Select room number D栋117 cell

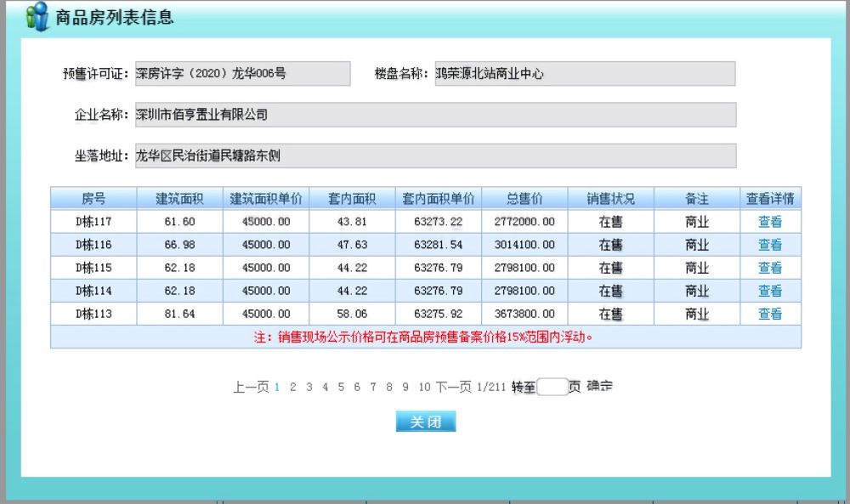(x=93, y=222)
